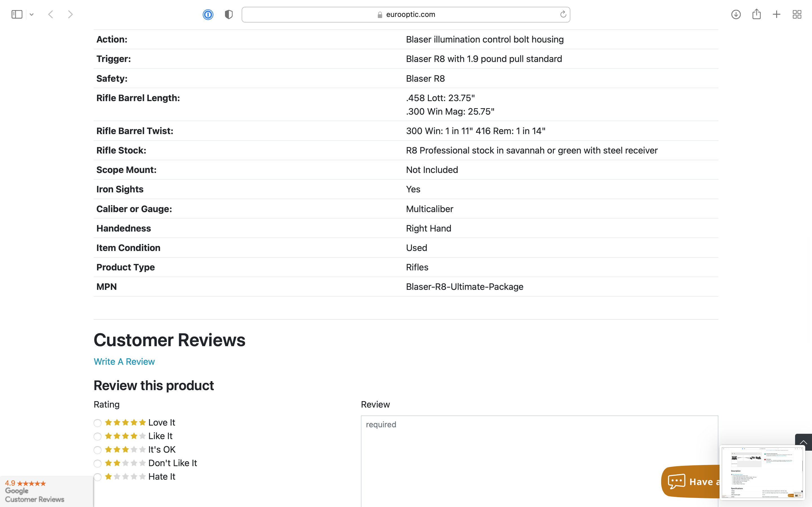Toggle the Safari sidebar icon

click(17, 14)
